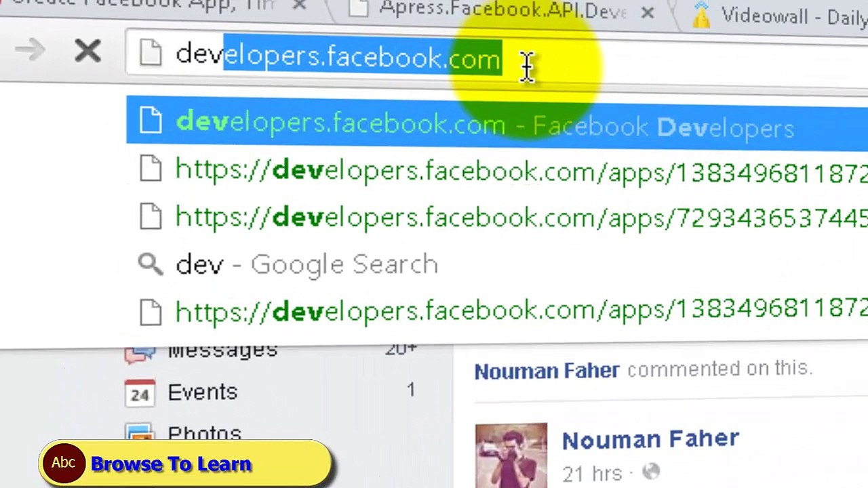The width and height of the screenshot is (868, 488).
Task: Click the page icon in the address bar
Action: point(151,54)
